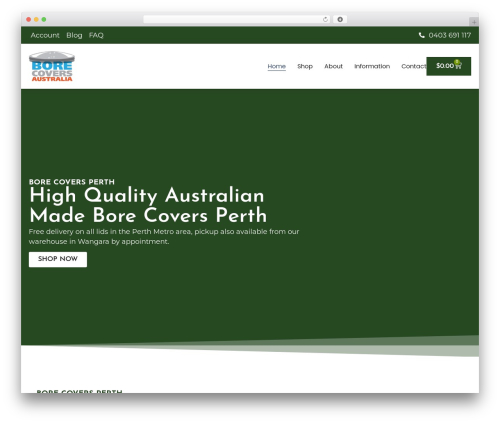The image size is (500, 423).
Task: Click the Bore Covers Australia logo
Action: coord(52,66)
